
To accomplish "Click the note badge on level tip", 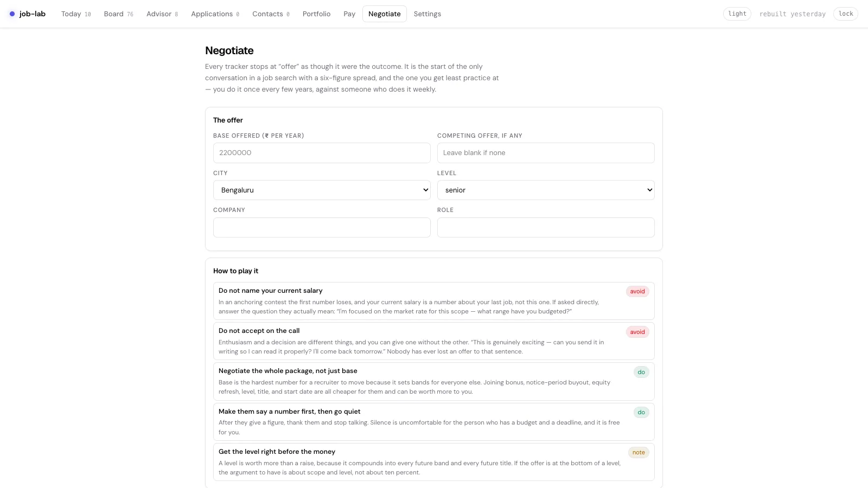I will pos(639,453).
